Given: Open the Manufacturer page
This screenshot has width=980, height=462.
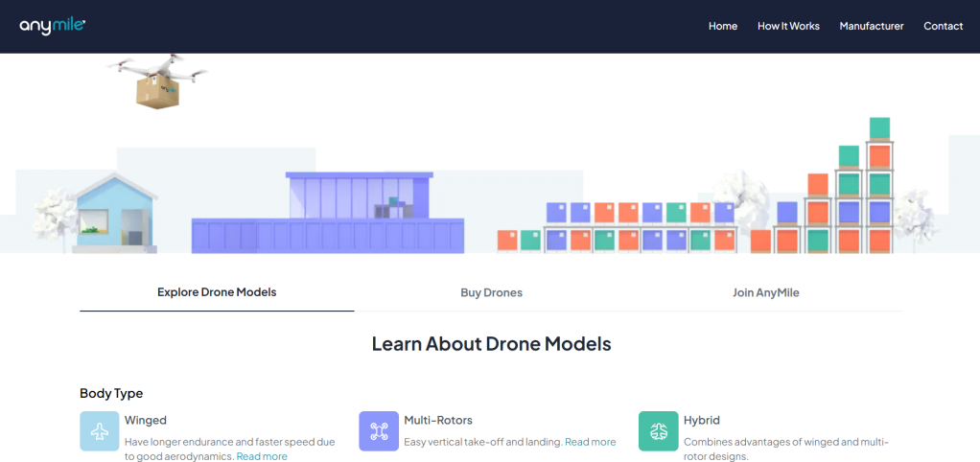Looking at the screenshot, I should [872, 26].
